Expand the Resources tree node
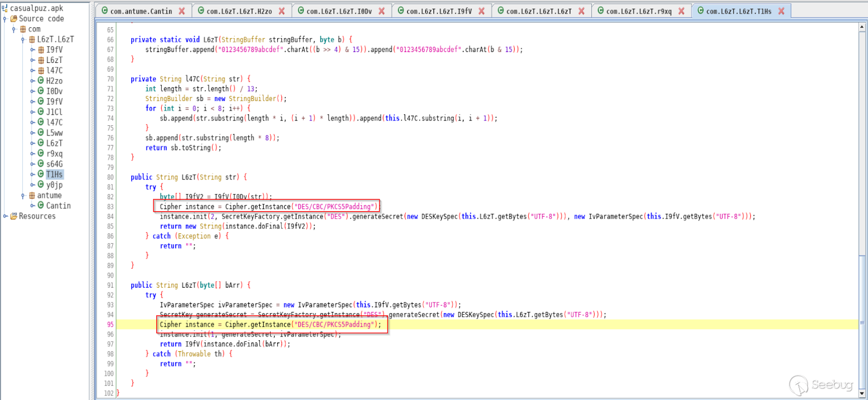The image size is (868, 400). 5,216
